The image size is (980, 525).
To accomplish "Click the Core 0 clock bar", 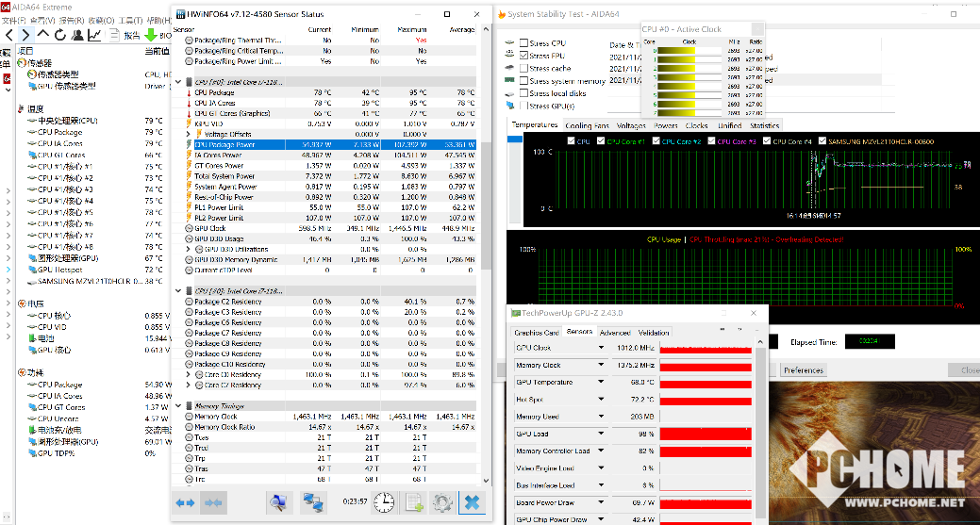I will [x=689, y=51].
